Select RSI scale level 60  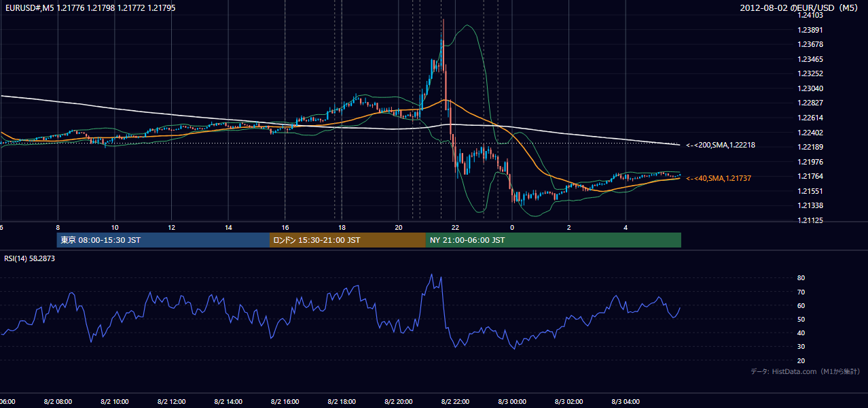tap(801, 305)
